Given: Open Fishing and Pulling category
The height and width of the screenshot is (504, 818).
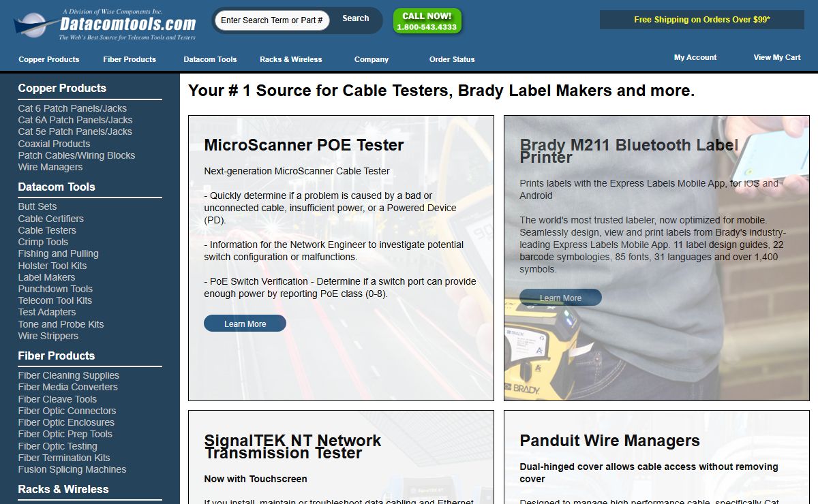Looking at the screenshot, I should 58,253.
